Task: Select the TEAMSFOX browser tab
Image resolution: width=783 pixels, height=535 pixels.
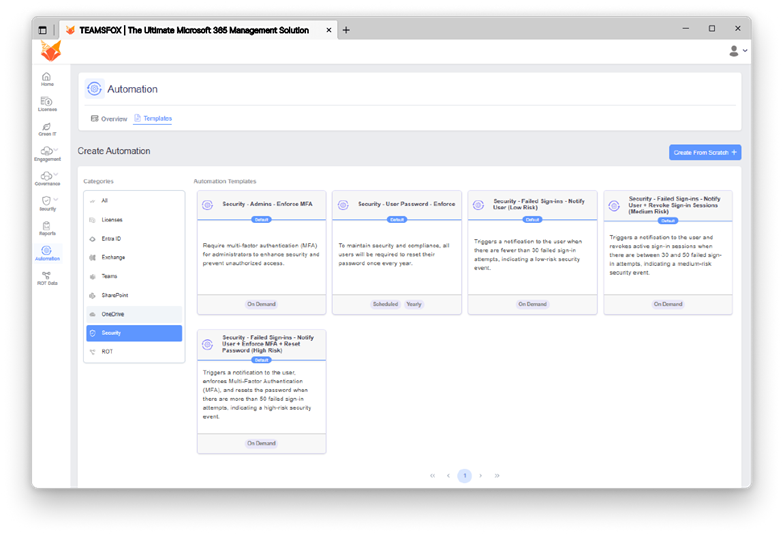Action: 198,30
